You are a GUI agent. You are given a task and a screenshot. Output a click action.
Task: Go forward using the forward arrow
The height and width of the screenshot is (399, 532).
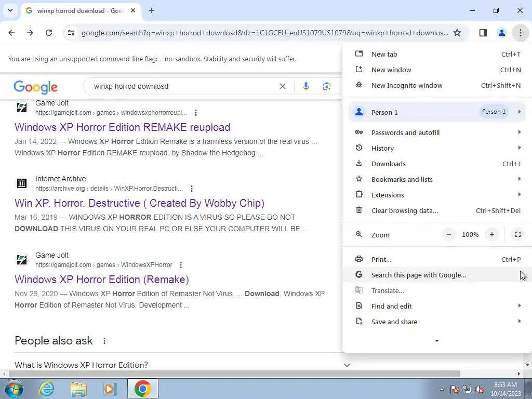coord(30,33)
